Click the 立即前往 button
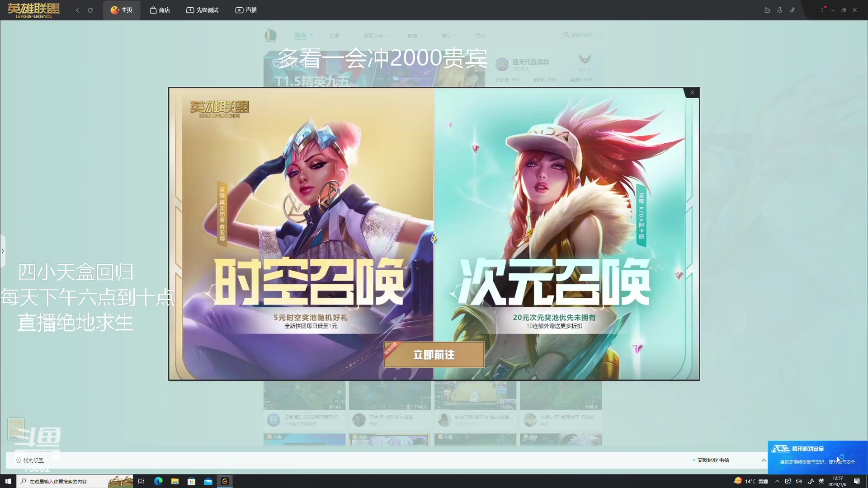868x488 pixels. [434, 355]
